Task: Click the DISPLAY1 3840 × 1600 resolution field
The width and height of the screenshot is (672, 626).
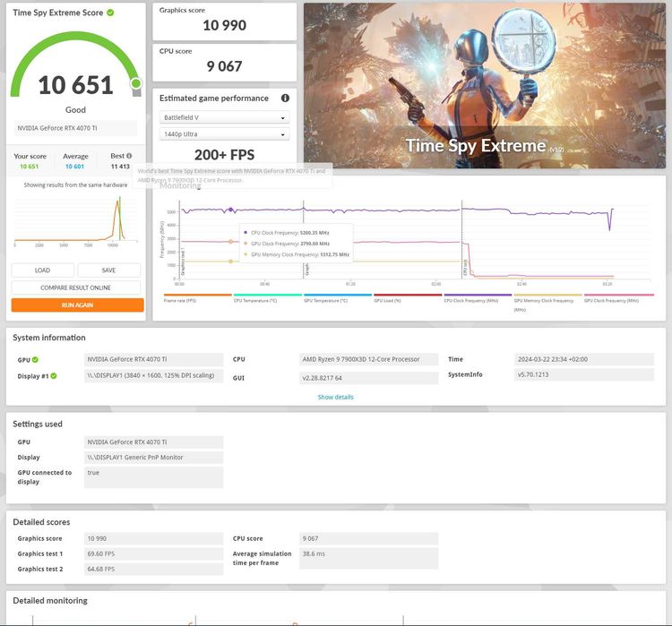Action: pos(154,375)
